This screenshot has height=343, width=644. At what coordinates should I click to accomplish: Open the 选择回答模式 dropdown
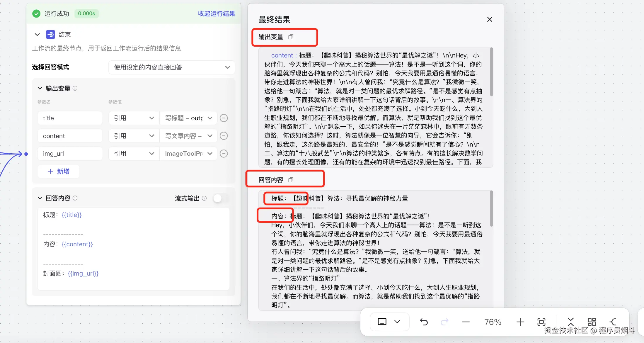tap(171, 67)
